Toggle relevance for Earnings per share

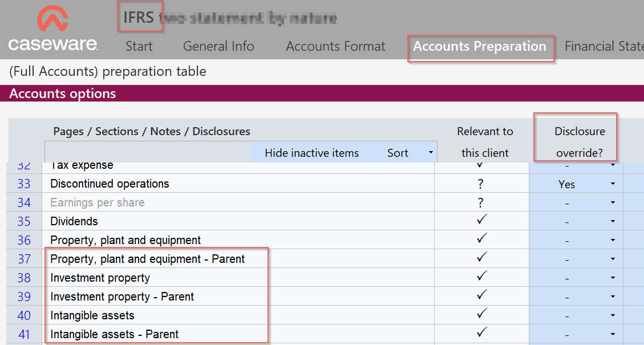481,202
